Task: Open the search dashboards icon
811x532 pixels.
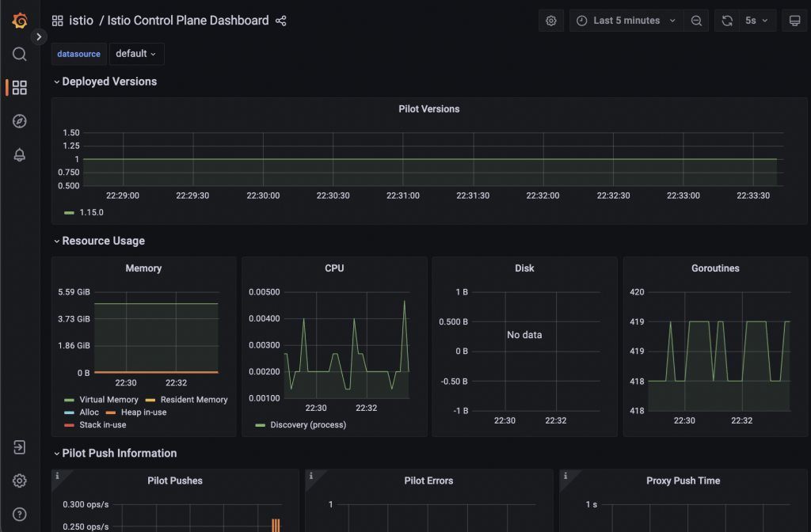Action: tap(20, 55)
